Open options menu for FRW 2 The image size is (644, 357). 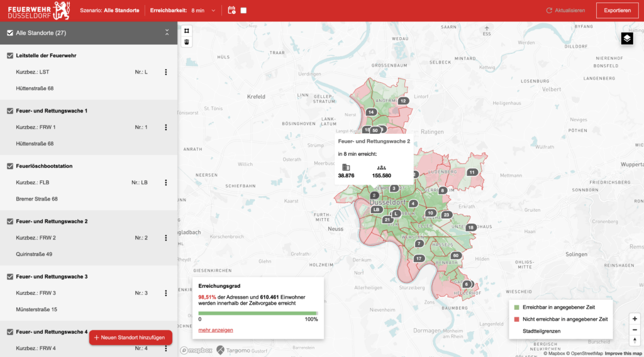166,238
